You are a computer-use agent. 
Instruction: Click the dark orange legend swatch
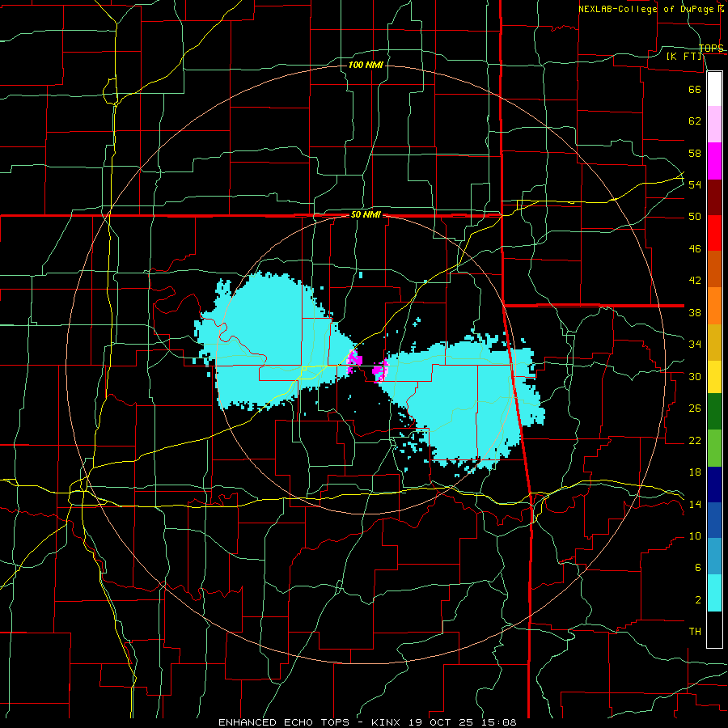[x=714, y=269]
